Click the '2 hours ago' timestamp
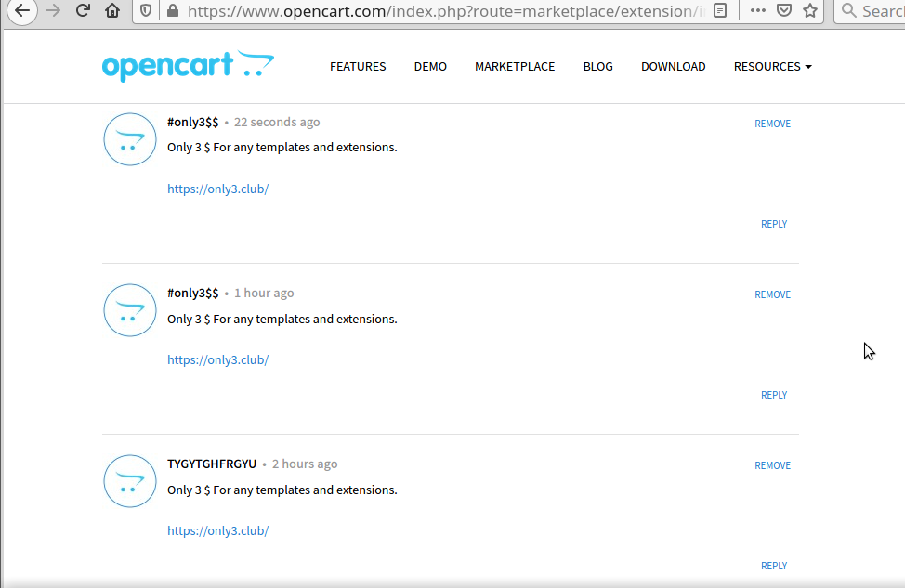 [x=305, y=464]
